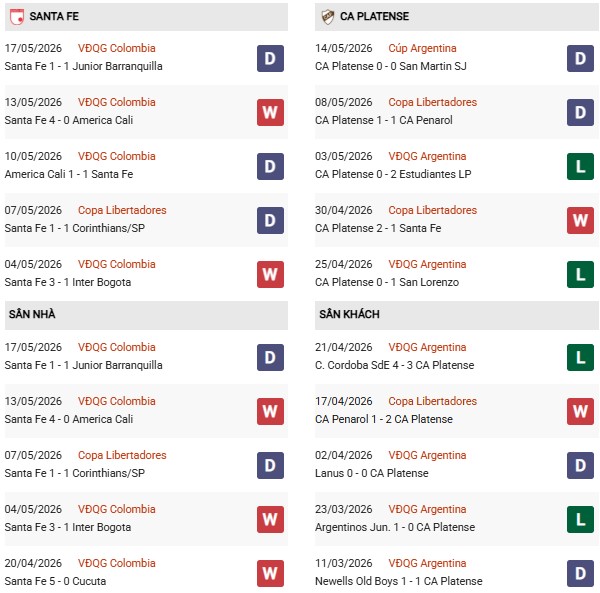Click the D badge for Lanus 0-0 Platense

point(580,466)
